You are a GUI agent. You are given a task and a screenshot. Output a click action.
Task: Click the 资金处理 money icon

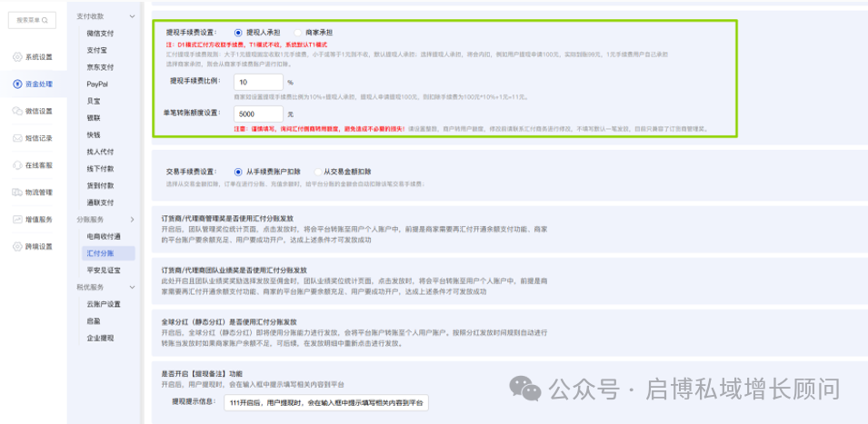point(17,84)
